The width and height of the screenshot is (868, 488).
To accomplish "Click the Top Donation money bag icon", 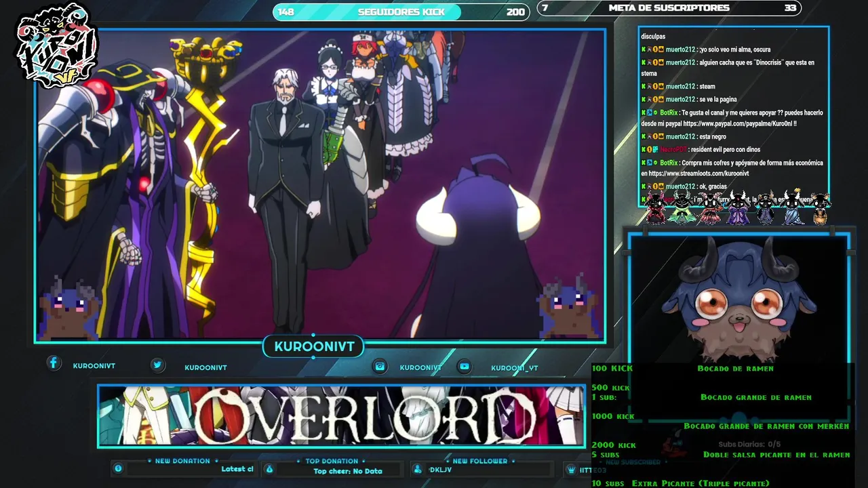I will point(269,468).
